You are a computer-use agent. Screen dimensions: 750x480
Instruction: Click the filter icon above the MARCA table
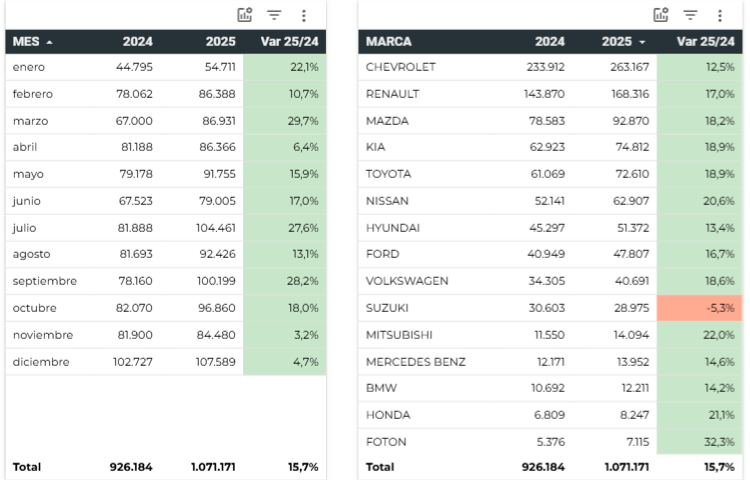pos(690,15)
